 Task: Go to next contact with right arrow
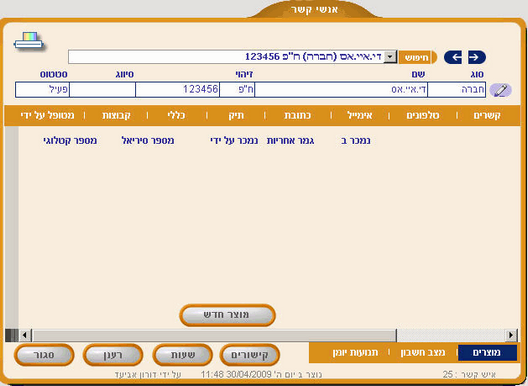[477, 57]
